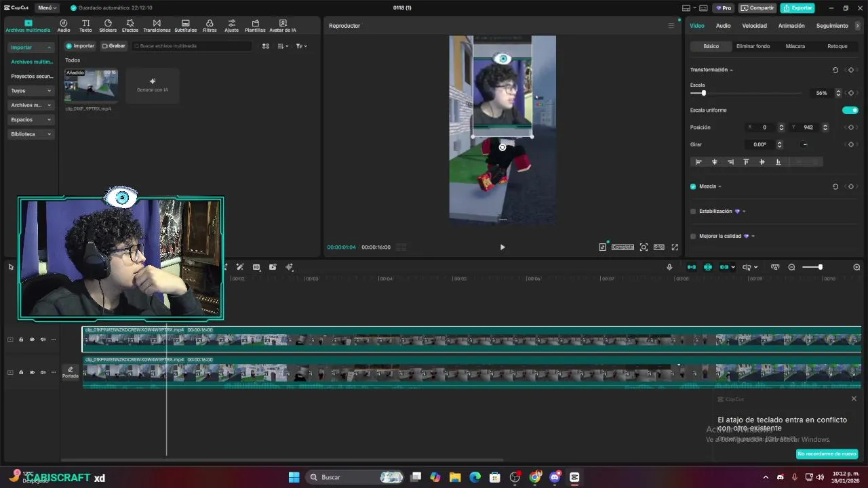The image size is (868, 488).
Task: Switch to the Animación tab
Action: click(x=791, y=26)
